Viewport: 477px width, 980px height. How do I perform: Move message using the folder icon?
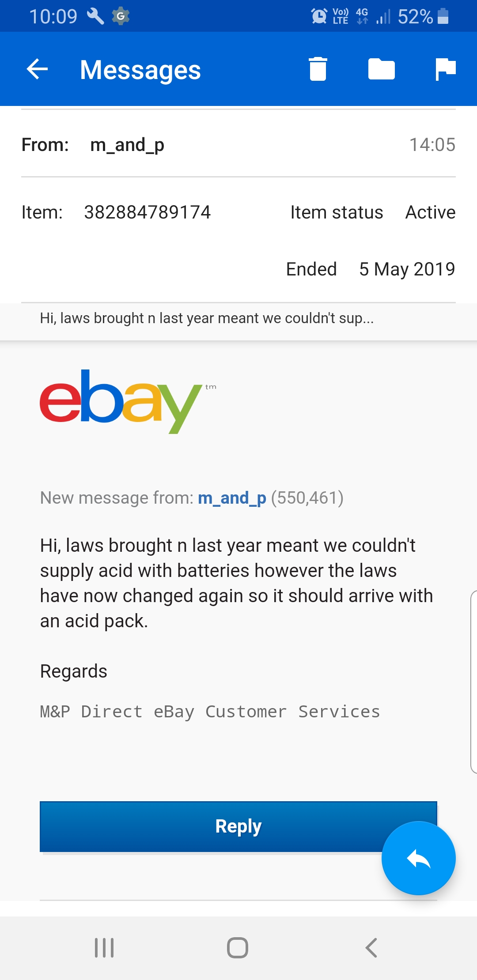pos(381,69)
